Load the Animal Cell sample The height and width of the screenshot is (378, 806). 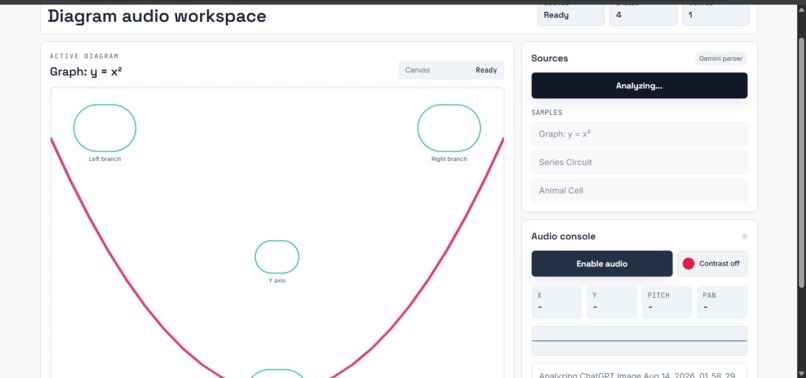639,190
